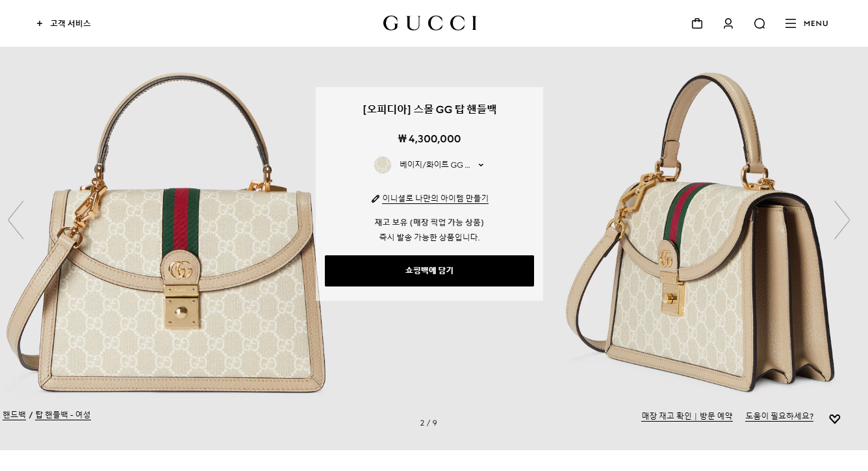Open the shopping bag icon

[697, 23]
